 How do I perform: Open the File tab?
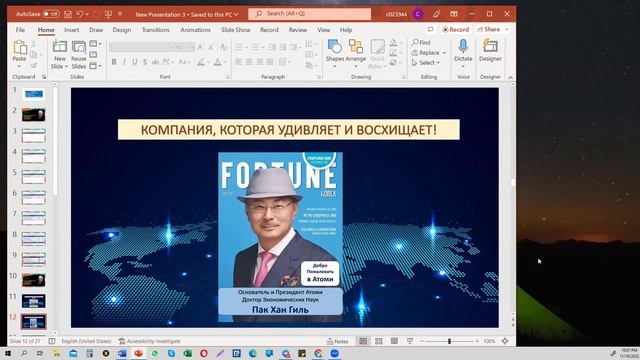pyautogui.click(x=20, y=30)
